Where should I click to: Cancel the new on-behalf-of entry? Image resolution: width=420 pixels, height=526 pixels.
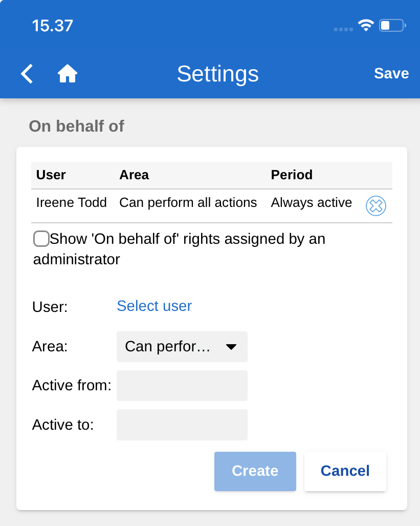tap(345, 471)
